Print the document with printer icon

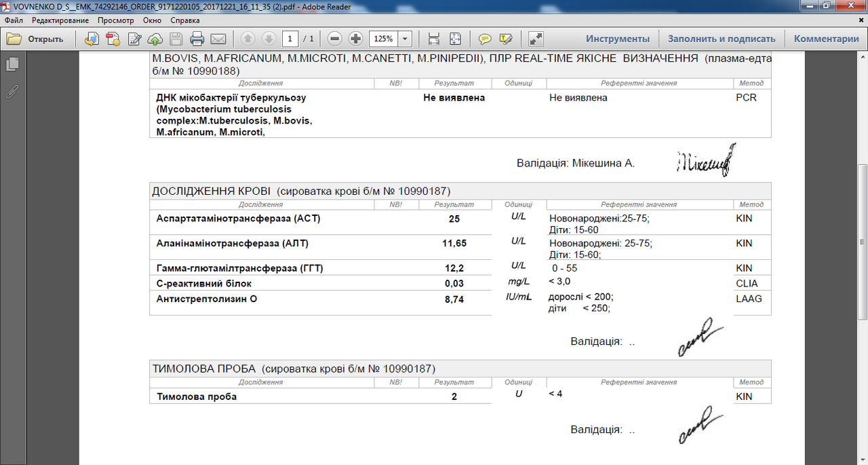pos(197,39)
